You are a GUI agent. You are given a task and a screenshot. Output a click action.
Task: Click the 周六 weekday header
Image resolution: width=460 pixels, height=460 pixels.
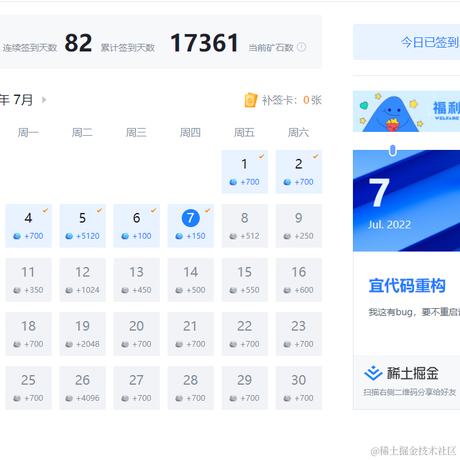coord(298,133)
